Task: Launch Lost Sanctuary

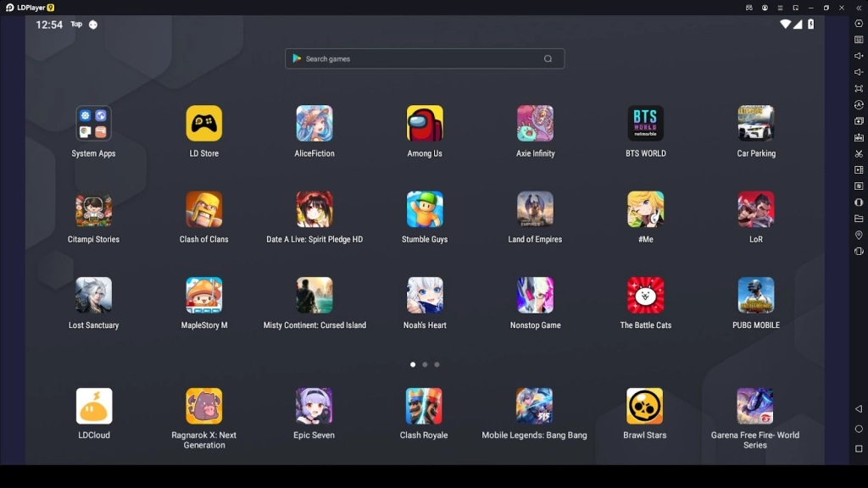Action: click(x=93, y=295)
